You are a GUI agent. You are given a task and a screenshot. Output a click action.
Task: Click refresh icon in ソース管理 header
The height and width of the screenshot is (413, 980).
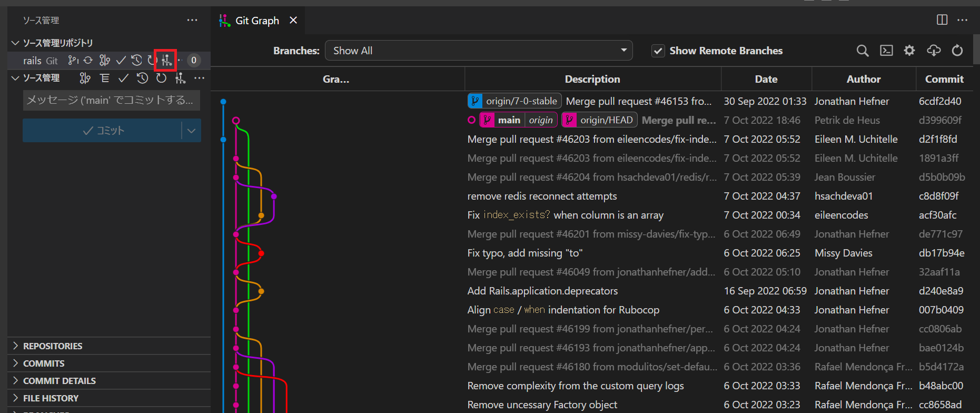[161, 78]
